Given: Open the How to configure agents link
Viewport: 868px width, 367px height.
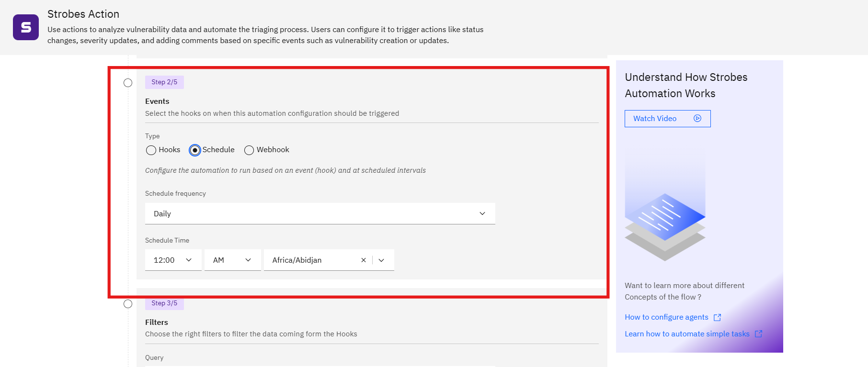Looking at the screenshot, I should click(x=666, y=317).
